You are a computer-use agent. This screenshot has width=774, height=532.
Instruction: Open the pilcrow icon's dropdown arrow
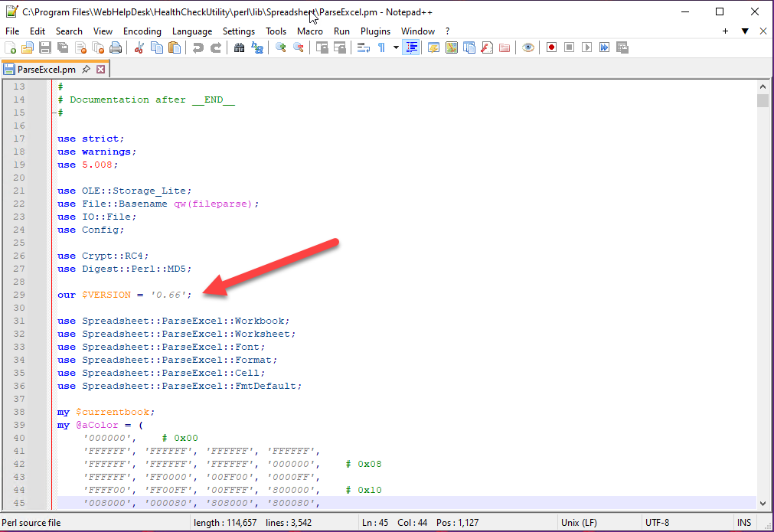[x=396, y=47]
